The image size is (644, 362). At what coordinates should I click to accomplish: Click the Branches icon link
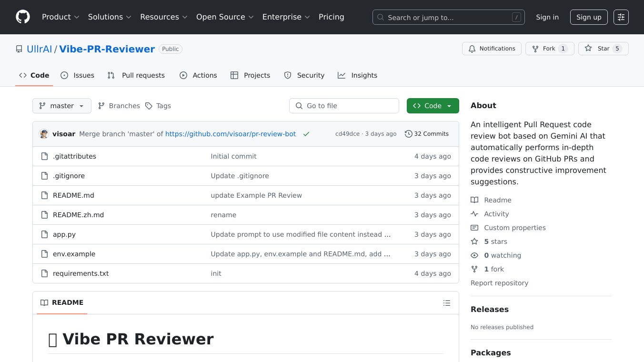101,106
